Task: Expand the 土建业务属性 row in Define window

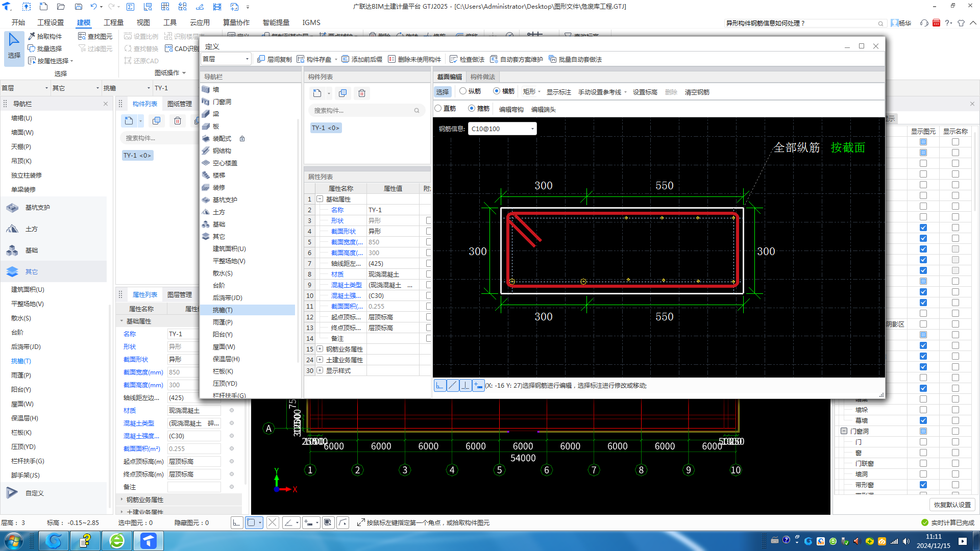Action: [320, 360]
